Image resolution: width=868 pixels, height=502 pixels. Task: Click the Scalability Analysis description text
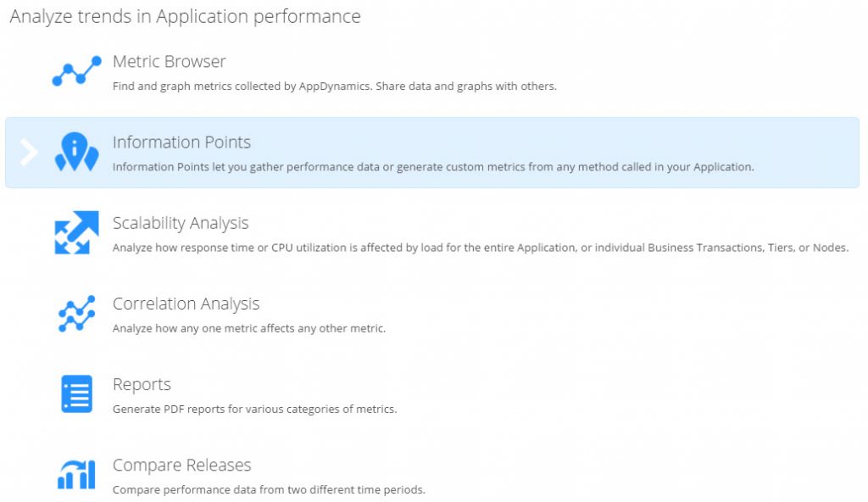480,248
